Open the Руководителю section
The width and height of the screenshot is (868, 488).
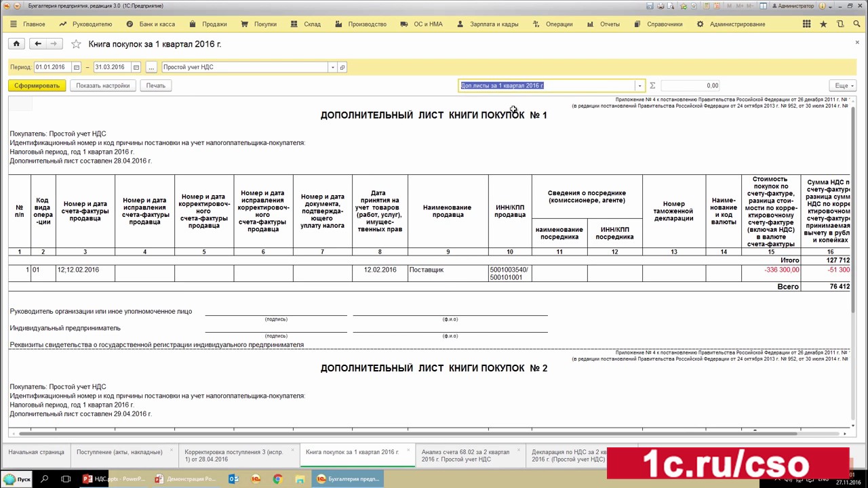85,24
